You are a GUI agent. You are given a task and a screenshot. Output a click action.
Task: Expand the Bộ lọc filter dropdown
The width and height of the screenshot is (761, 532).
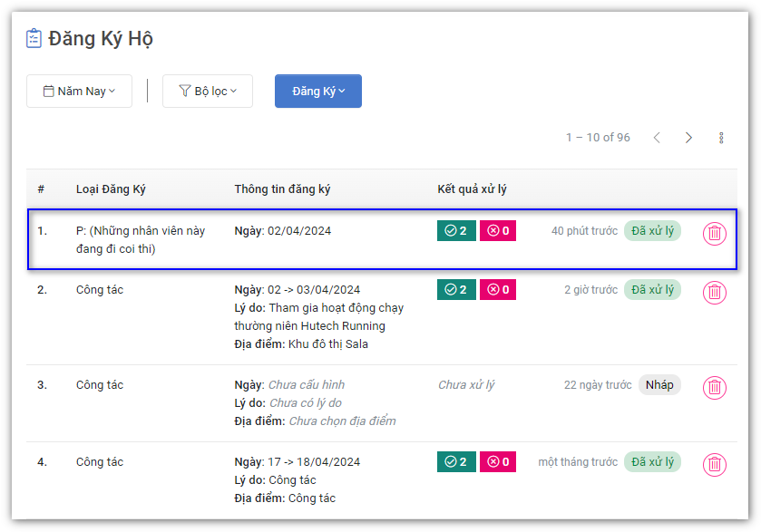click(x=207, y=91)
